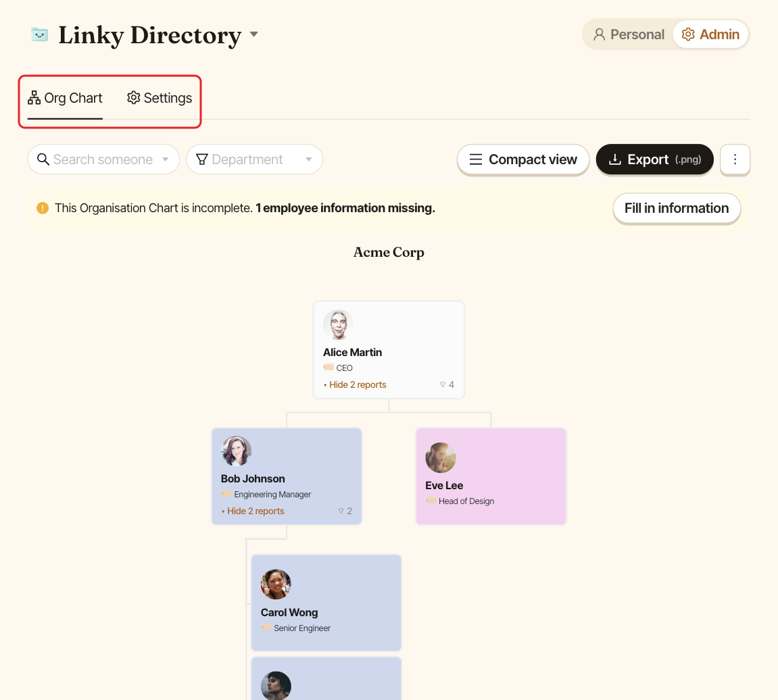Viewport: 778px width, 700px height.
Task: Click the tag icon beside Head of Design
Action: pos(431,500)
